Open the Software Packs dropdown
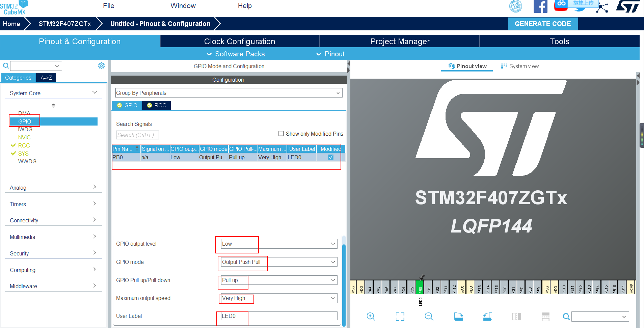Image resolution: width=644 pixels, height=328 pixels. click(236, 54)
